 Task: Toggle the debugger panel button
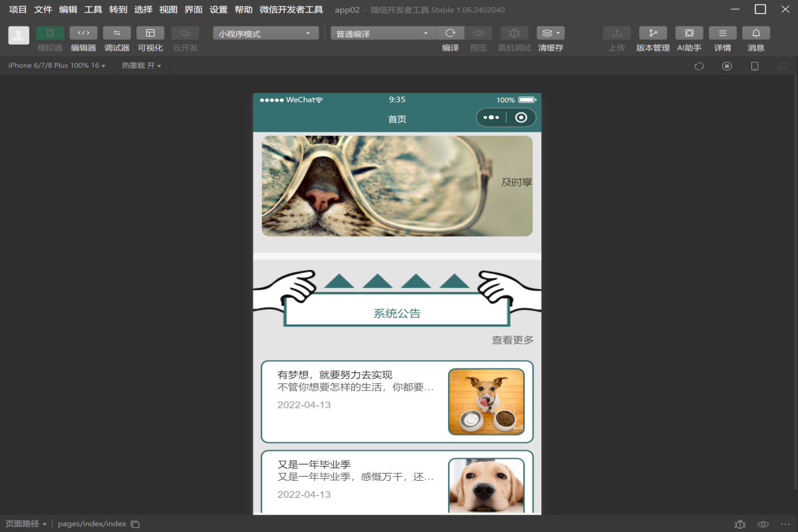coord(116,33)
